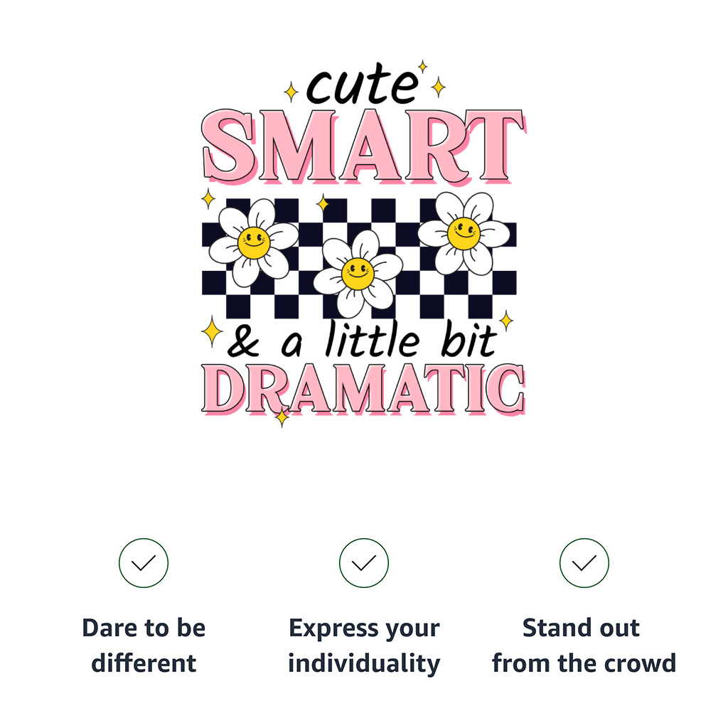Select the "Dare to be different" text
728x728 pixels.
pos(144,646)
